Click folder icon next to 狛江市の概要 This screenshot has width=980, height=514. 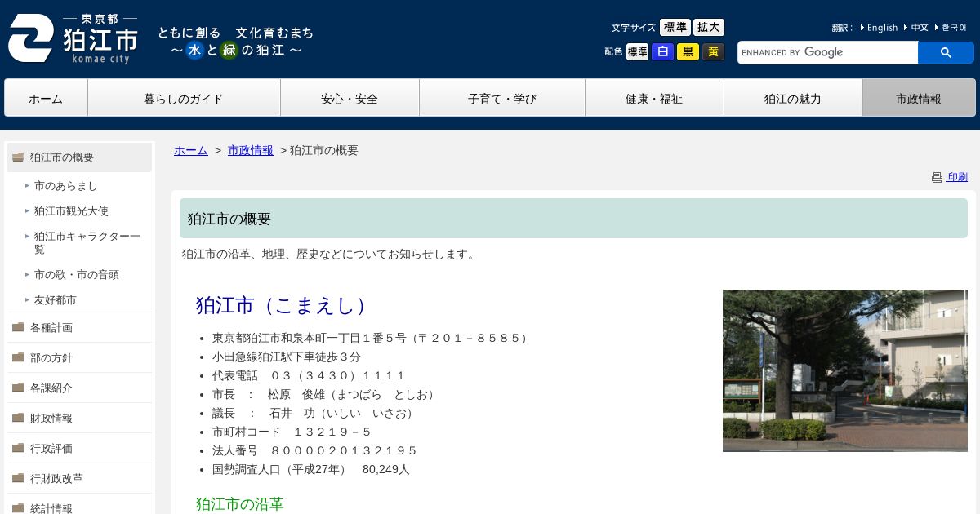pyautogui.click(x=18, y=157)
